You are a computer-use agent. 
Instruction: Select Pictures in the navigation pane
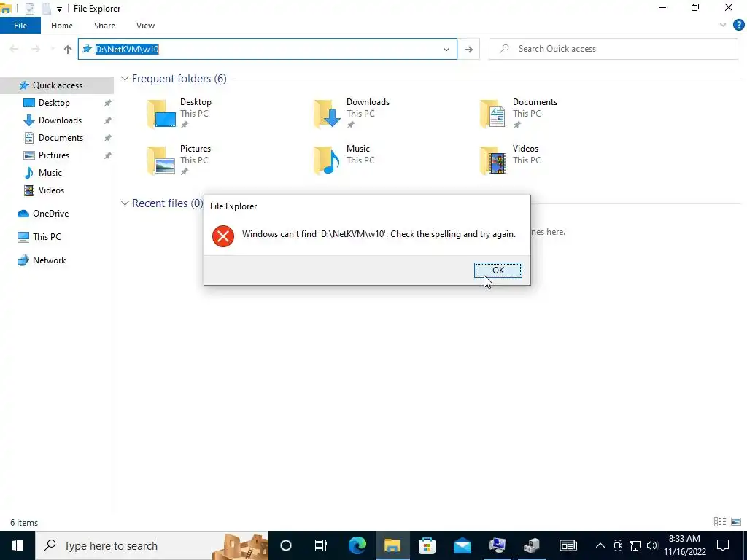[x=53, y=155]
